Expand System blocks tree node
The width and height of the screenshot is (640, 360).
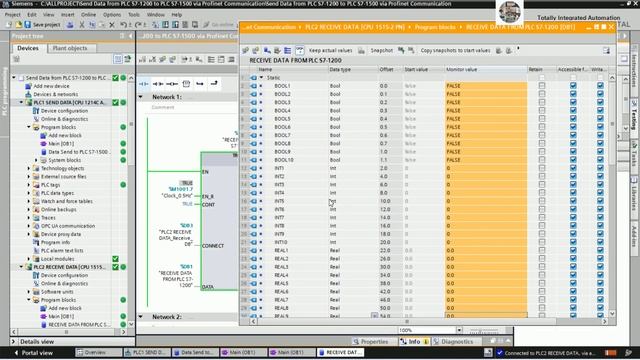pyautogui.click(x=36, y=160)
